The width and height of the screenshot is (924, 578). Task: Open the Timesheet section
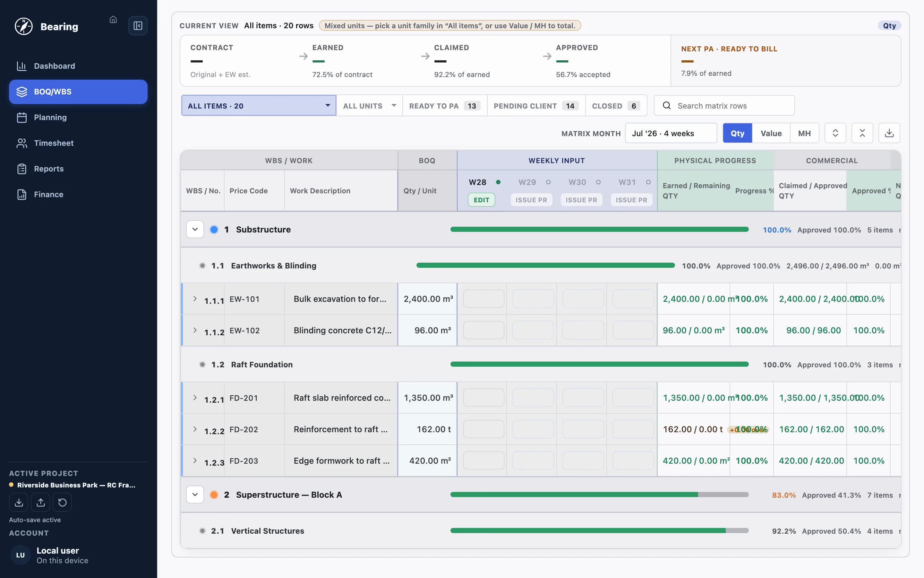pos(78,143)
